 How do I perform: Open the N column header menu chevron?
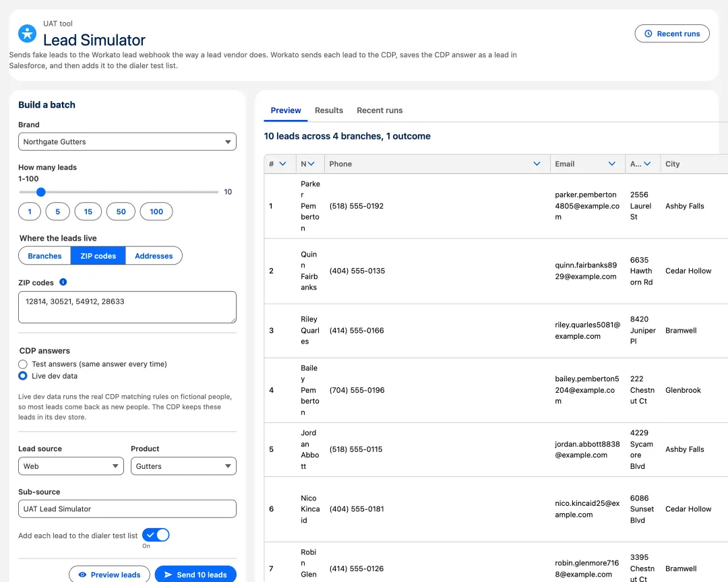click(311, 164)
